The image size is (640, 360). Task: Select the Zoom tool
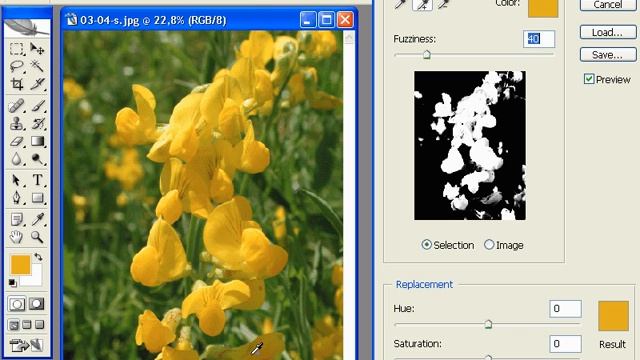[37, 237]
